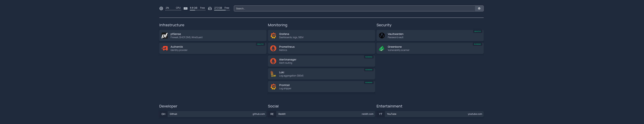Open the Github bookmark
Image resolution: width=644 pixels, height=124 pixels.
click(x=213, y=114)
